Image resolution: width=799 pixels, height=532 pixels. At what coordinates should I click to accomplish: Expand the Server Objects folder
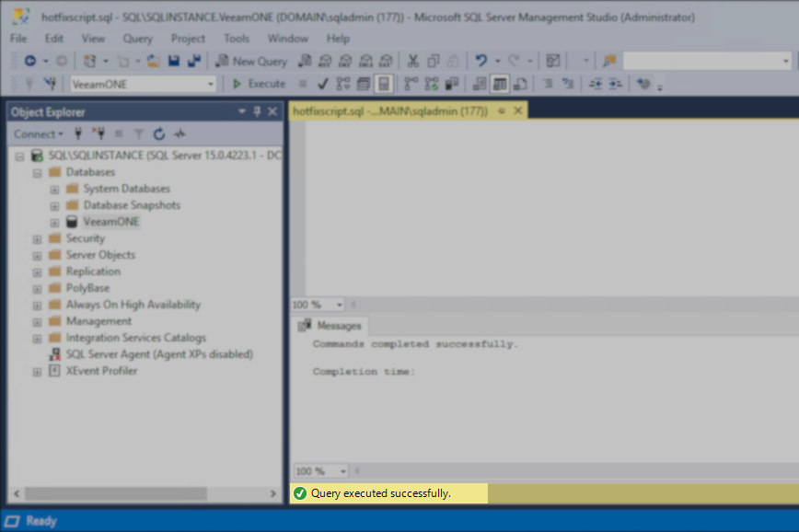point(37,256)
